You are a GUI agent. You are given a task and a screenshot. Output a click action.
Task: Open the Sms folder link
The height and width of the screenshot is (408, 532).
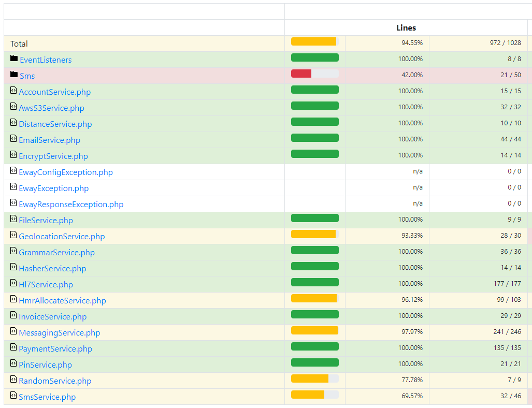point(27,76)
